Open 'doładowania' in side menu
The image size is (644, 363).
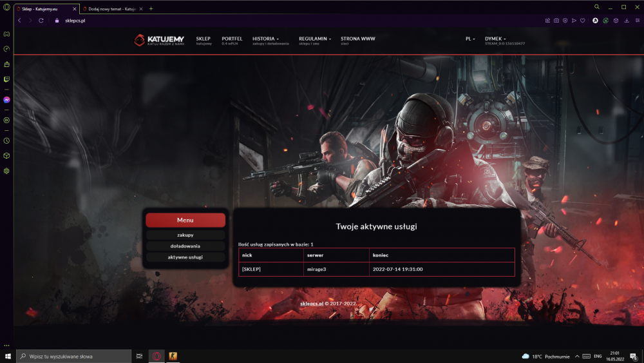[185, 246]
